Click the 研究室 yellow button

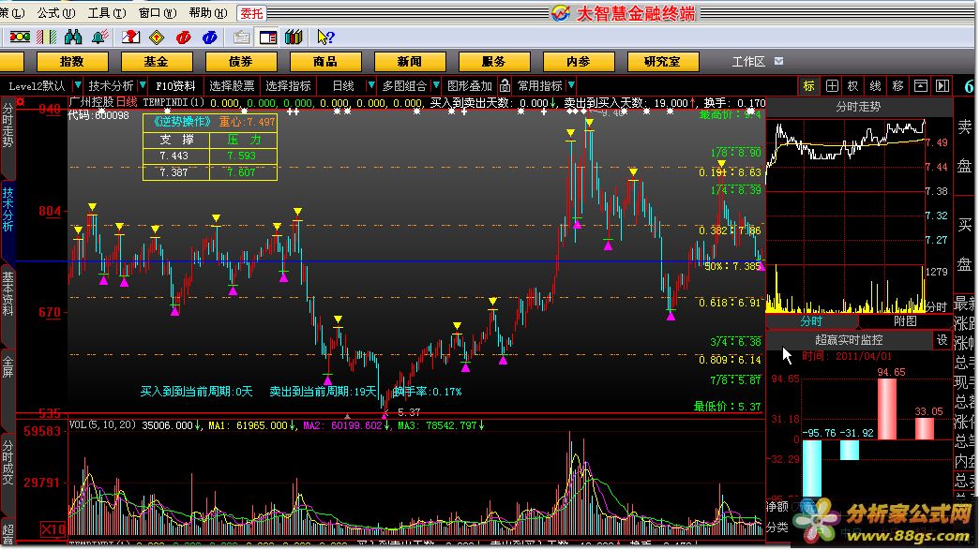[x=662, y=62]
